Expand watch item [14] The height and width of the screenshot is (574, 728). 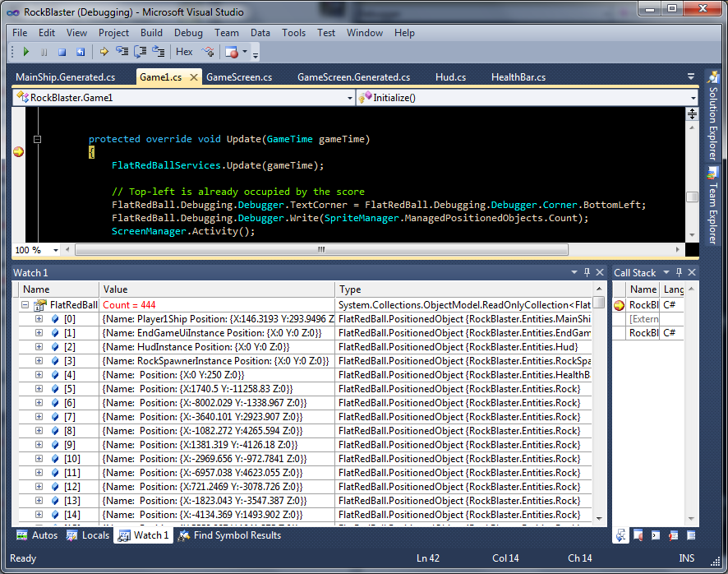39,514
